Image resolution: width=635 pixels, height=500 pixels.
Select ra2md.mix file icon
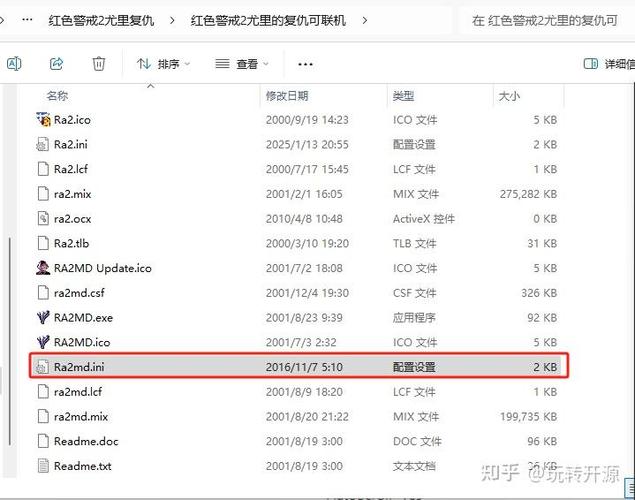click(x=43, y=416)
